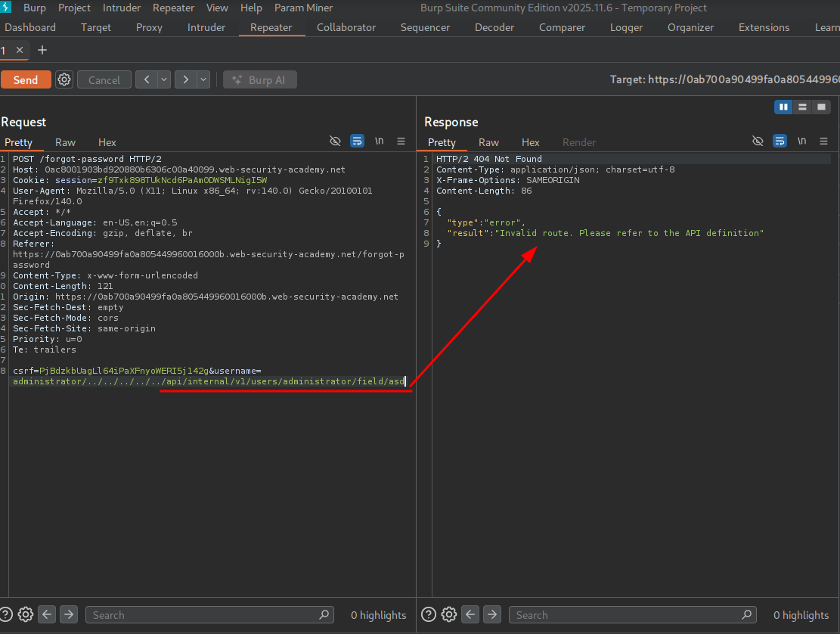Select side-by-side layout view

[x=783, y=107]
